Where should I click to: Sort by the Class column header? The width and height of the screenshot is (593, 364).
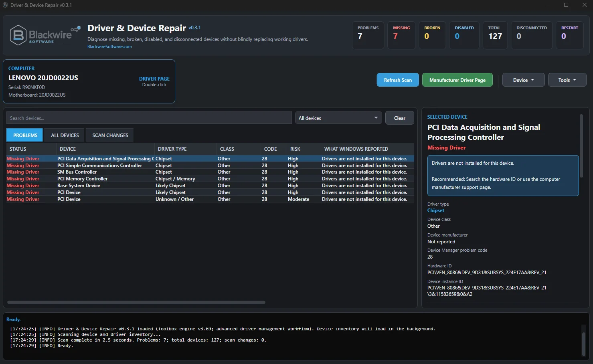coord(239,149)
